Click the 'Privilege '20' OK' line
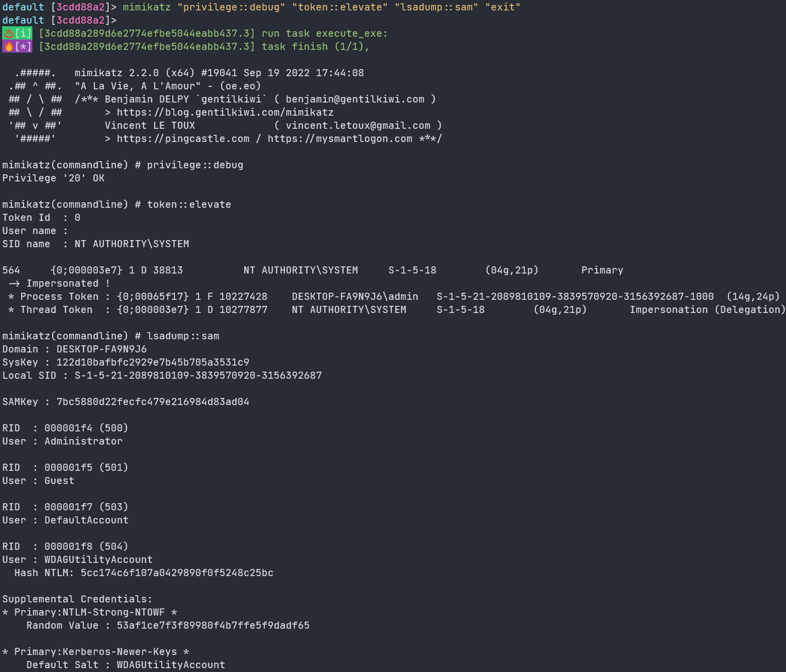 (53, 178)
